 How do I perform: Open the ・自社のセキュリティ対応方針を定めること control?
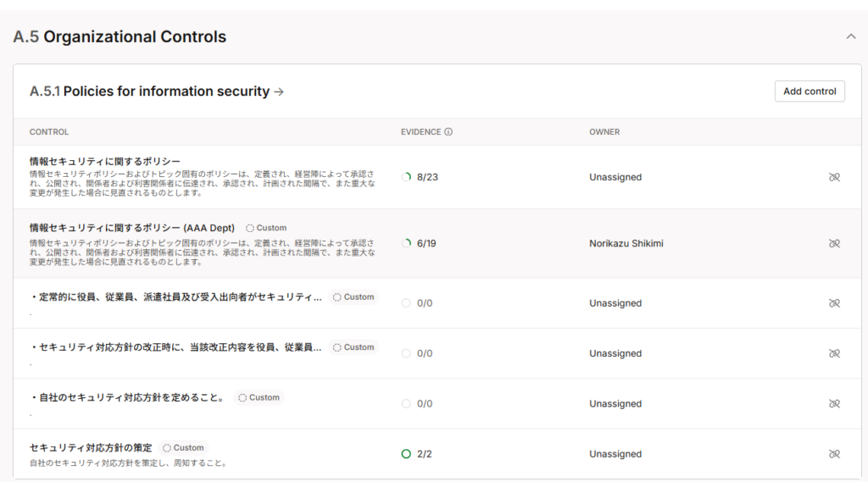pyautogui.click(x=127, y=397)
